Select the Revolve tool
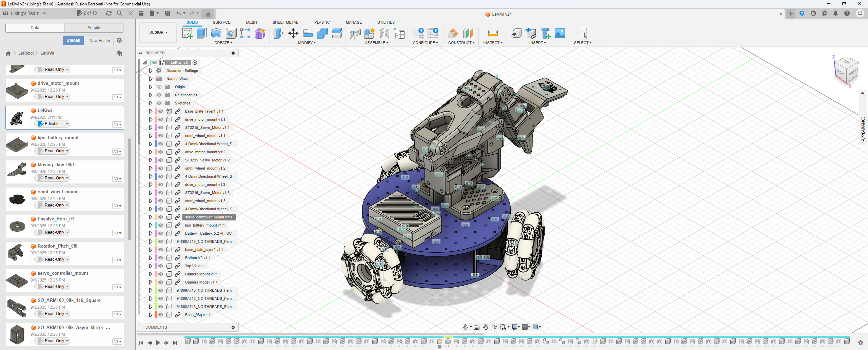Screen dimensions: 868x350 point(216,33)
